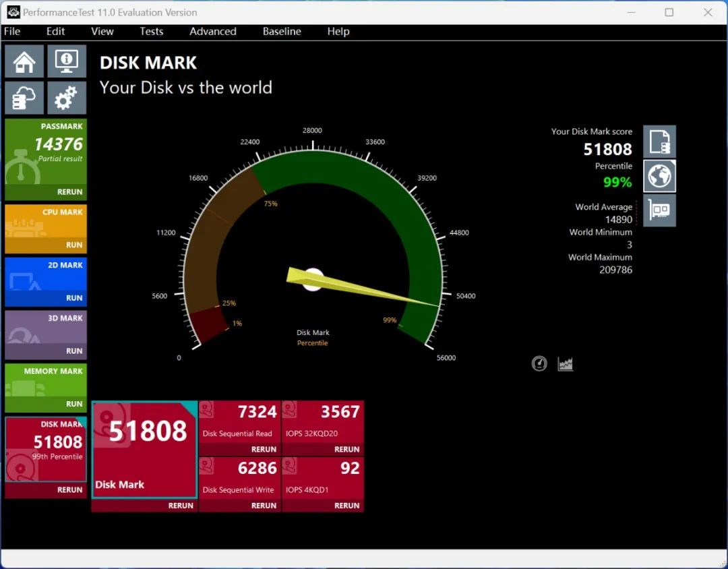
Task: Open Preferences via the gears icon
Action: (66, 97)
